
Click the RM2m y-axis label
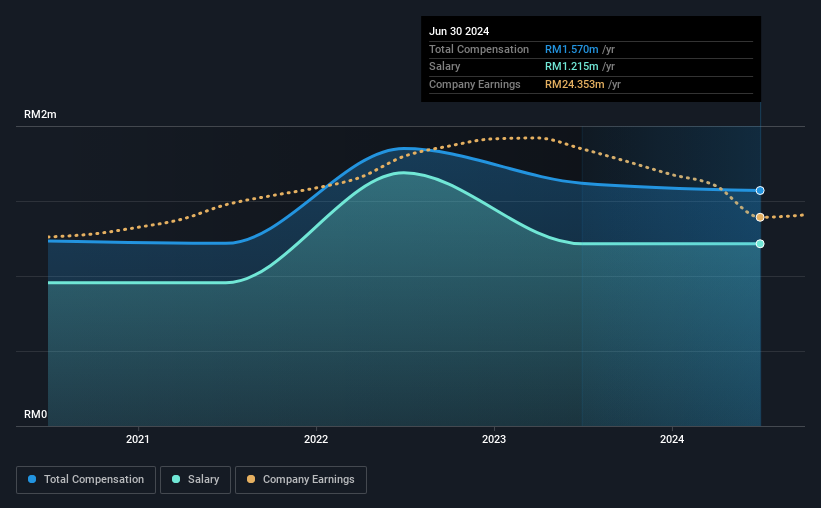point(40,114)
